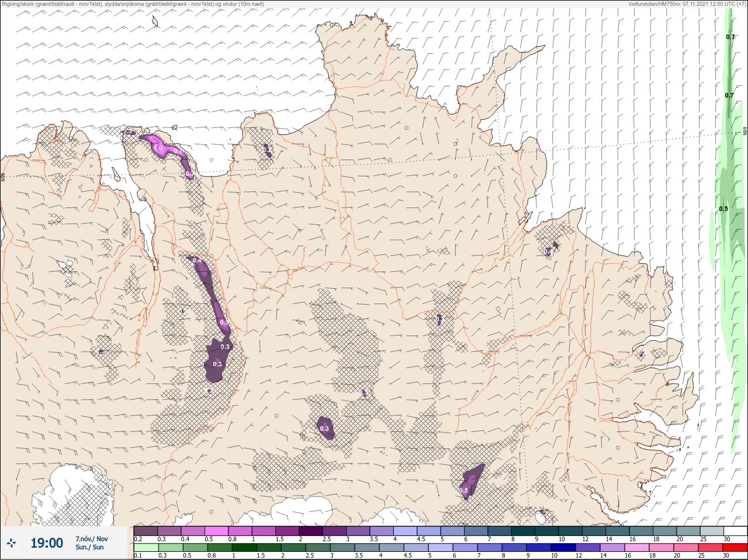The width and height of the screenshot is (748, 560).
Task: Select the darkest purple swatch after 2, top legend row
Action: (x=311, y=531)
